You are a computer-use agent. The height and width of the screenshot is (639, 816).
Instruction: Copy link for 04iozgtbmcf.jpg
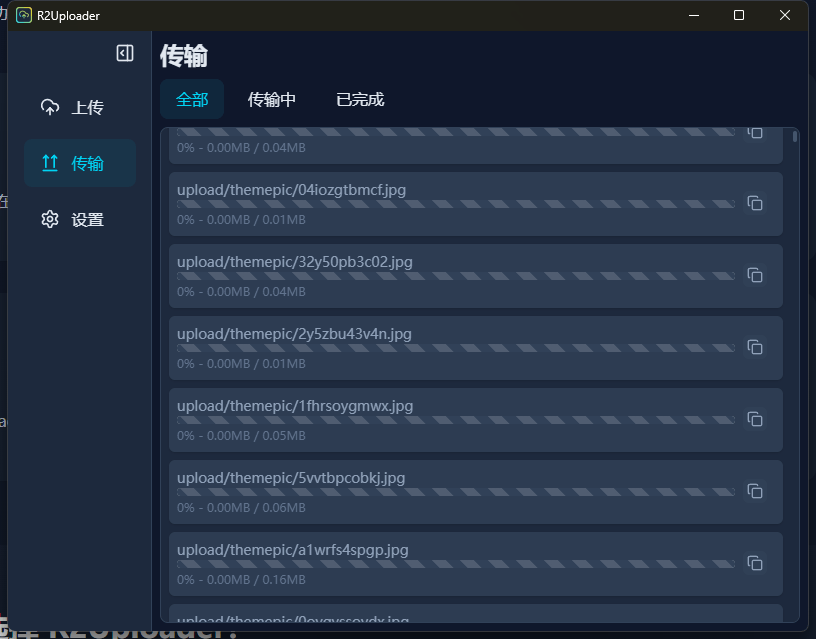click(x=755, y=203)
